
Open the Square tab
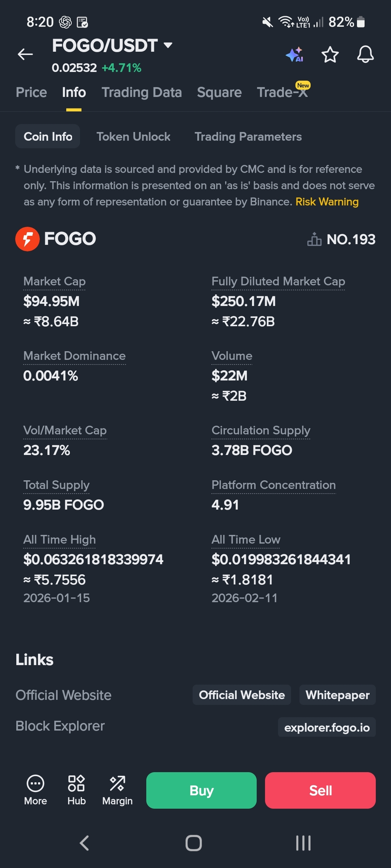click(219, 93)
